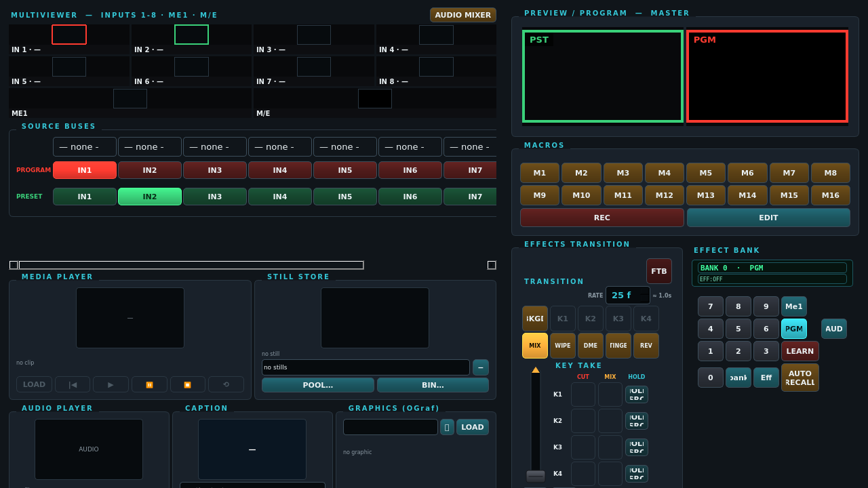Select the AUD target in Effect Bank
The height and width of the screenshot is (488, 868).
point(834,329)
